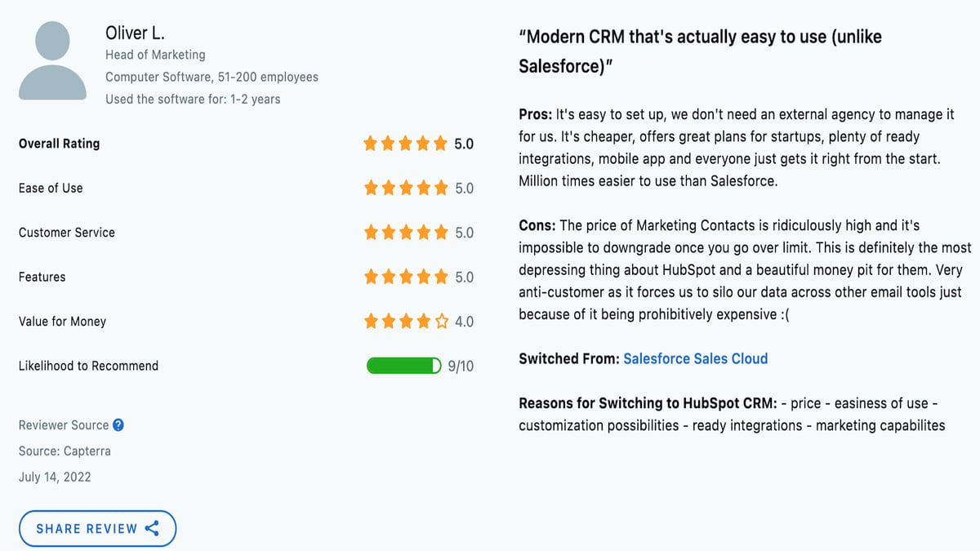Open the Salesforce Sales Cloud link
This screenshot has width=980, height=551.
point(695,358)
